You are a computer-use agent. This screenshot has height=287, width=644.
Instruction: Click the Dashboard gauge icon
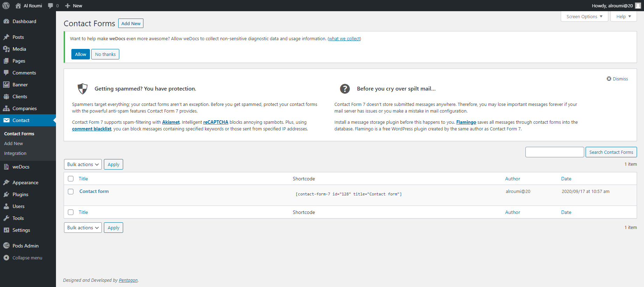[x=6, y=21]
